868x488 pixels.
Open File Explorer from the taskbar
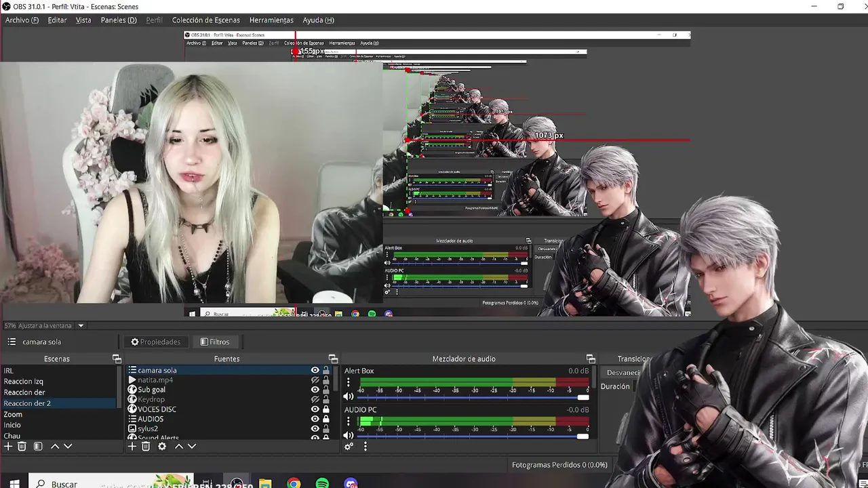pos(265,483)
